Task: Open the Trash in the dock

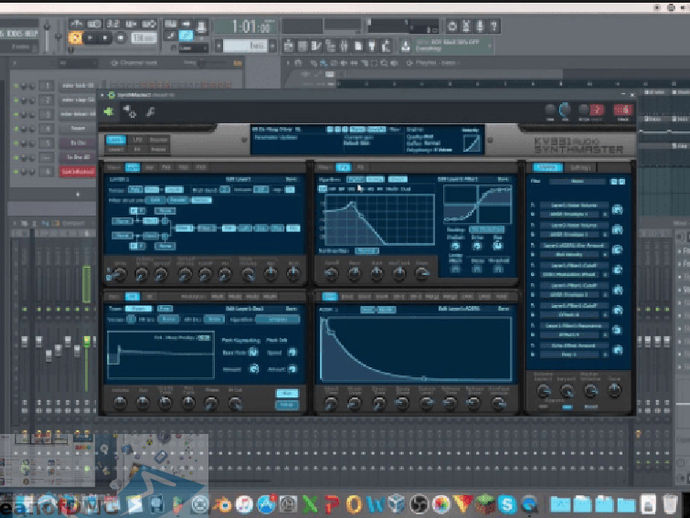Action: 670,504
